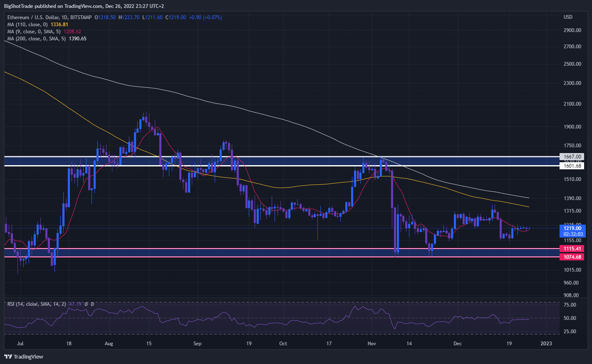Click the 908.00 price scale value
This screenshot has height=364, width=592.
(571, 295)
